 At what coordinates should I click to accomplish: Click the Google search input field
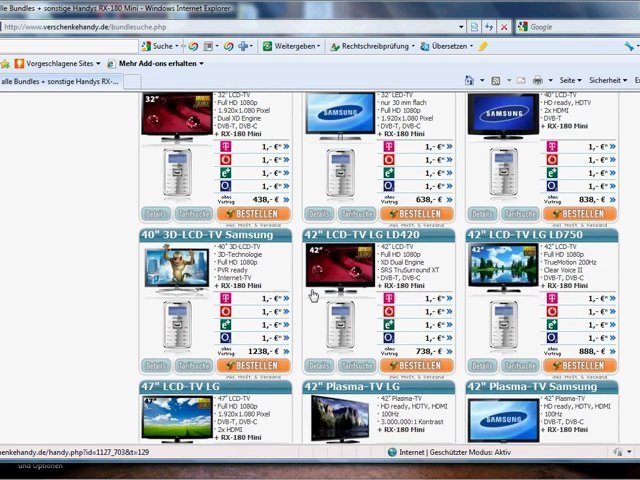[580, 27]
